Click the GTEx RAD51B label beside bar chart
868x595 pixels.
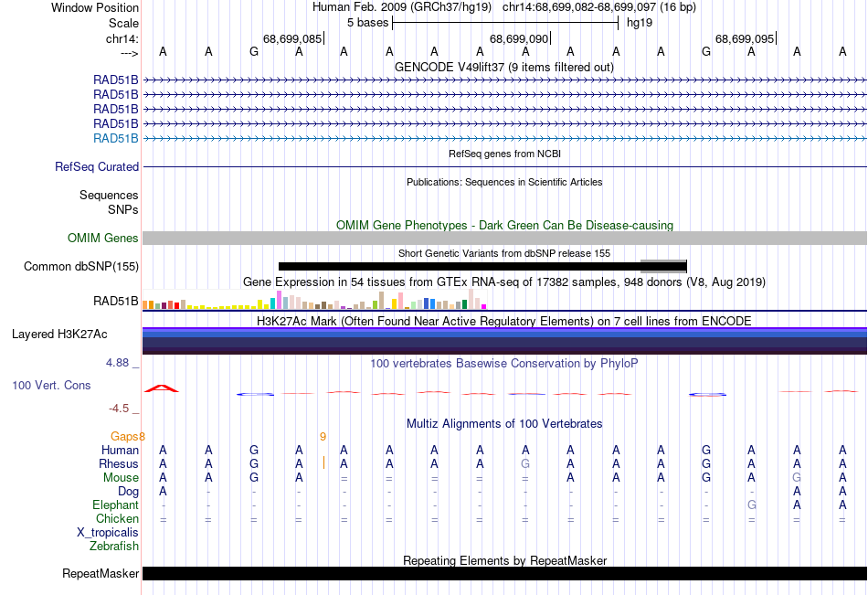116,302
